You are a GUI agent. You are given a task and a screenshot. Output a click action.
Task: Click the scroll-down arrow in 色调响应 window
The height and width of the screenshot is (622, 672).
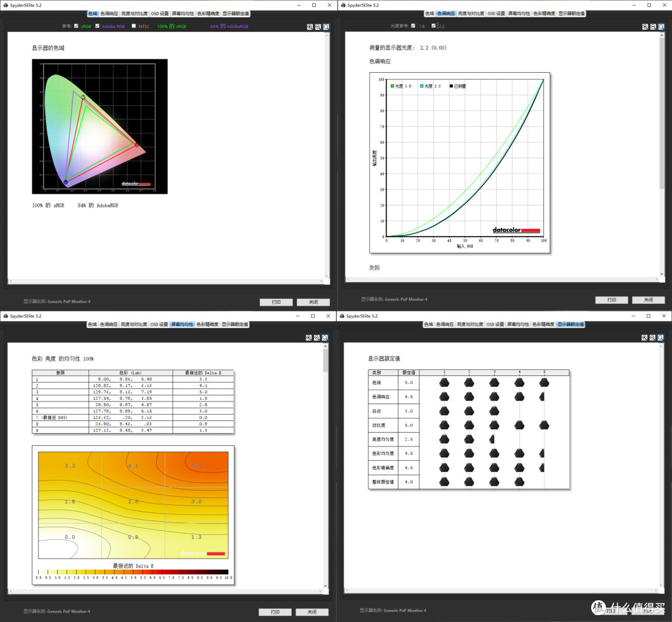click(661, 274)
